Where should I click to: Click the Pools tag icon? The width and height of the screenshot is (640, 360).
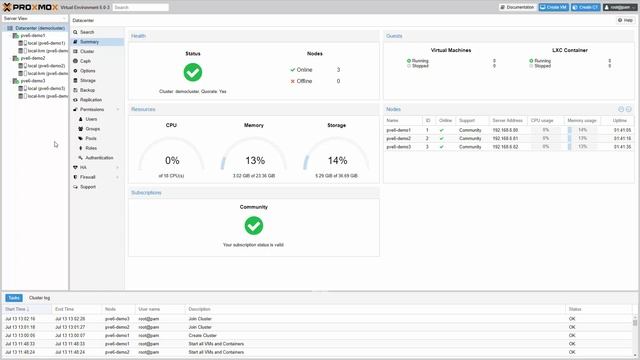pyautogui.click(x=80, y=138)
